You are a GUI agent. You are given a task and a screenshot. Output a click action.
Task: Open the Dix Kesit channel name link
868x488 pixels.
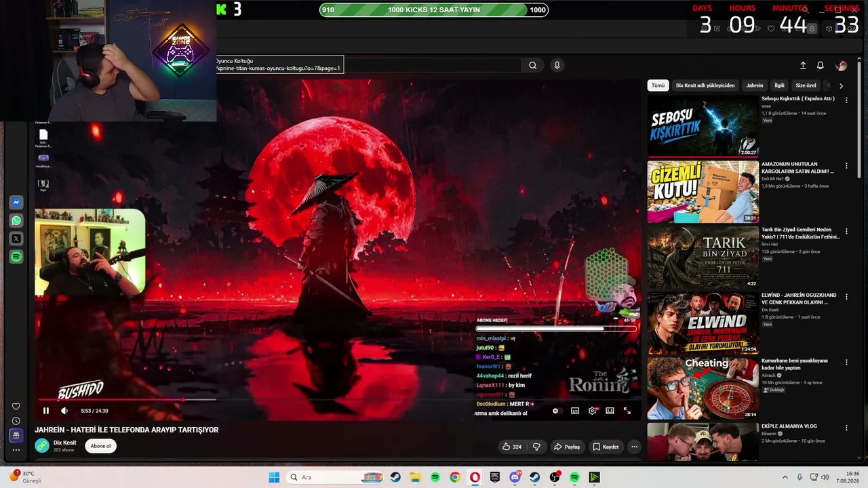[x=65, y=443]
